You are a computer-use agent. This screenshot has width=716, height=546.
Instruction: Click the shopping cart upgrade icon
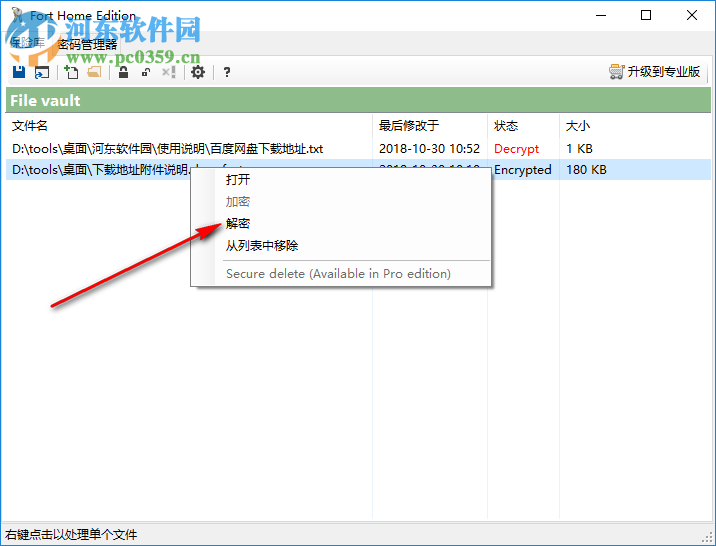[616, 72]
